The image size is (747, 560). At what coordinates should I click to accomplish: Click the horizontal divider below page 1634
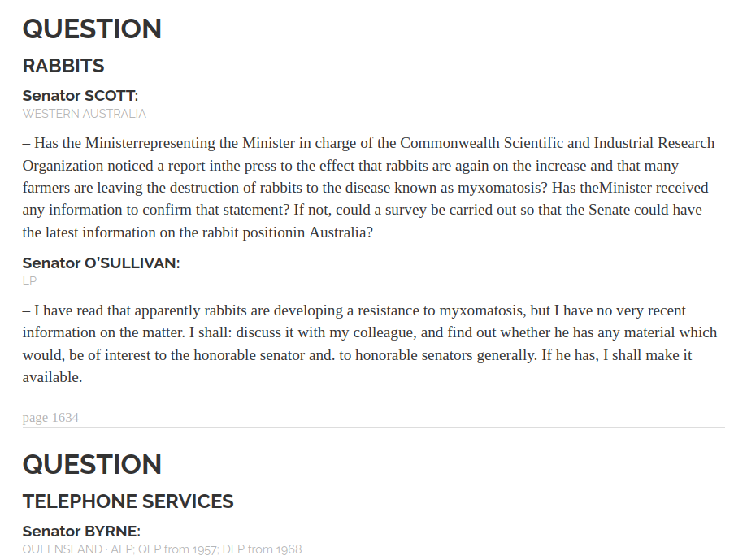click(x=374, y=428)
